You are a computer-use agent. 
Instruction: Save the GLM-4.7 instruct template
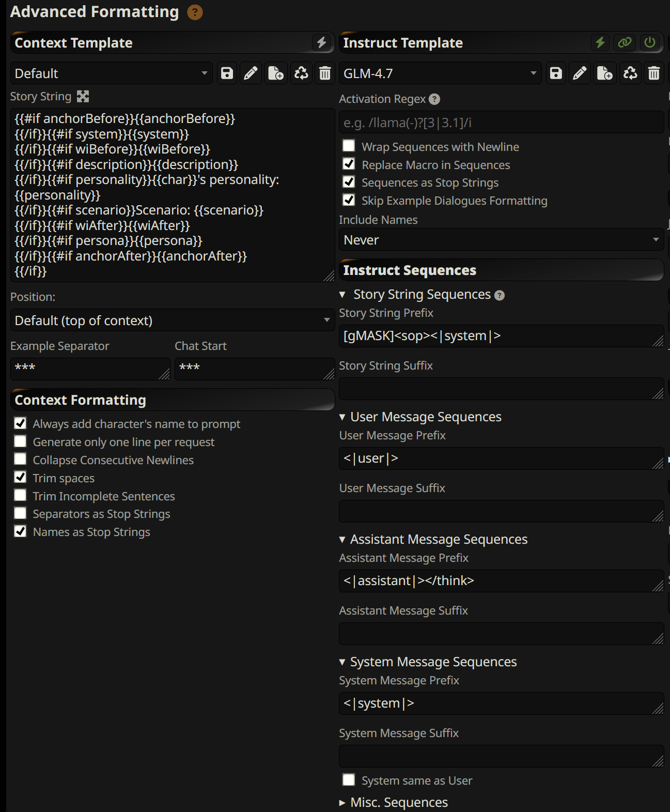pyautogui.click(x=556, y=73)
